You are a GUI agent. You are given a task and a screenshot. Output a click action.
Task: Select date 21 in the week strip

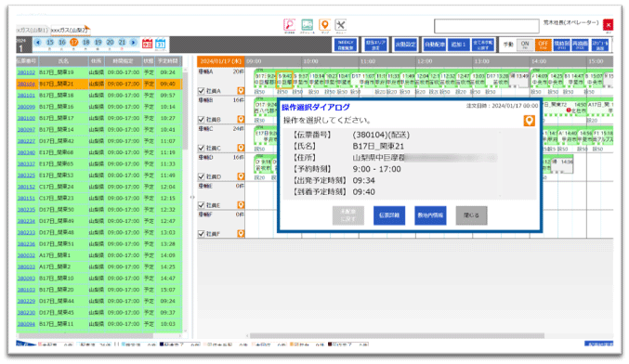[x=122, y=43]
